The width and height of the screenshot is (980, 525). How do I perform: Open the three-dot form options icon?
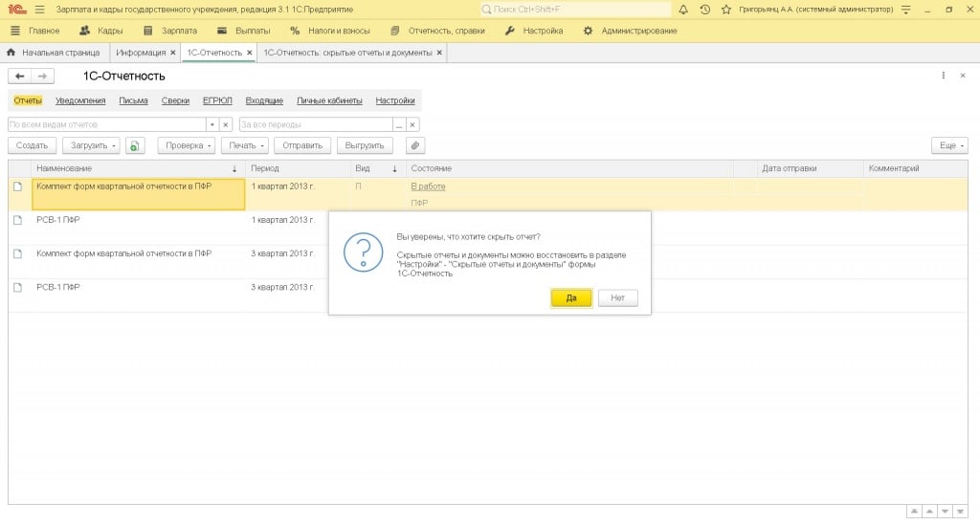[x=944, y=76]
